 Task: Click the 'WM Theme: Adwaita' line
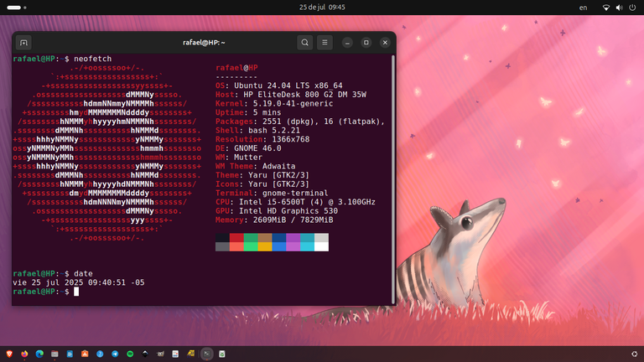(256, 166)
